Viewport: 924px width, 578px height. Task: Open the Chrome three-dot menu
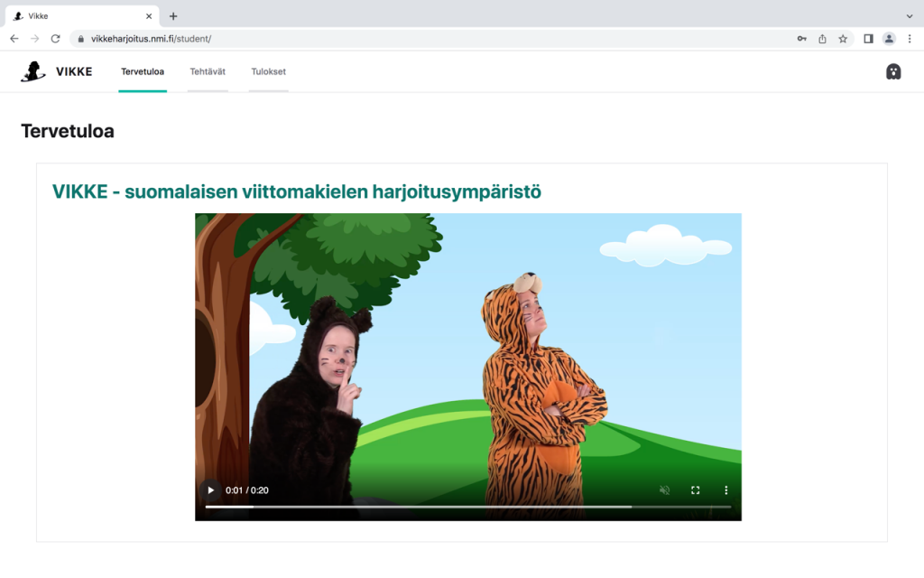click(x=910, y=39)
